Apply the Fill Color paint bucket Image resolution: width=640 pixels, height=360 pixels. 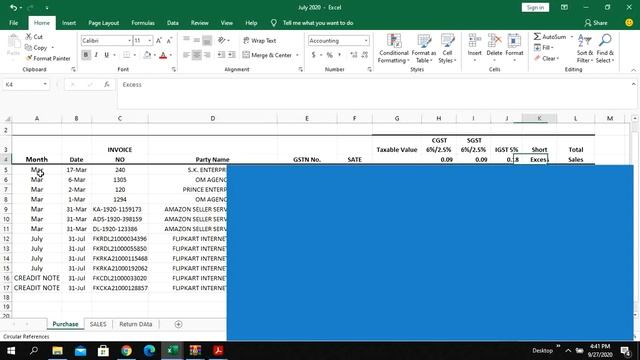(147, 55)
